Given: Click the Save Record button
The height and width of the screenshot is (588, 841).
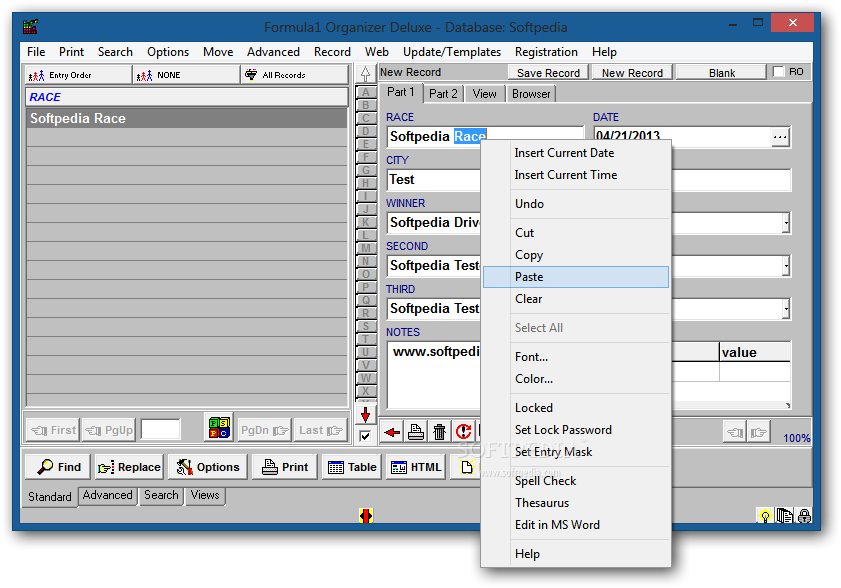Looking at the screenshot, I should (x=548, y=72).
